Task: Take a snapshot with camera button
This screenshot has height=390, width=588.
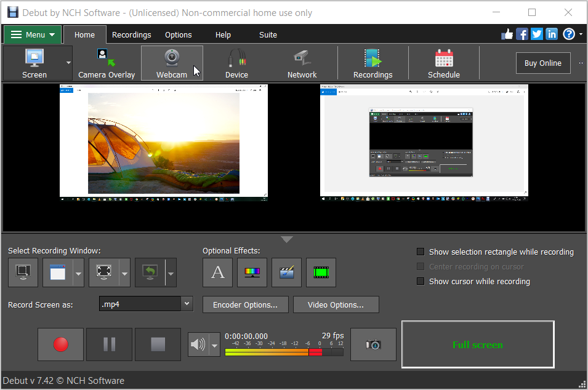Action: pos(373,344)
